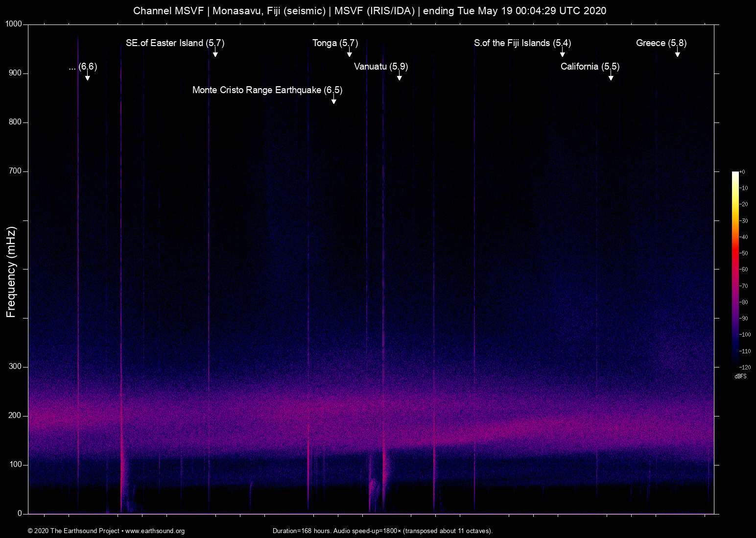Click the arrow marker under Vanuatu (5.9)
Image resolution: width=756 pixels, height=538 pixels.
(x=400, y=75)
